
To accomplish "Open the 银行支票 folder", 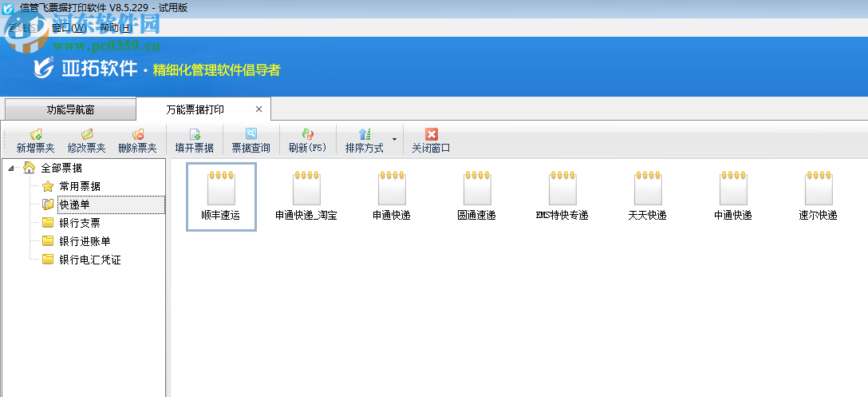I will pyautogui.click(x=80, y=223).
